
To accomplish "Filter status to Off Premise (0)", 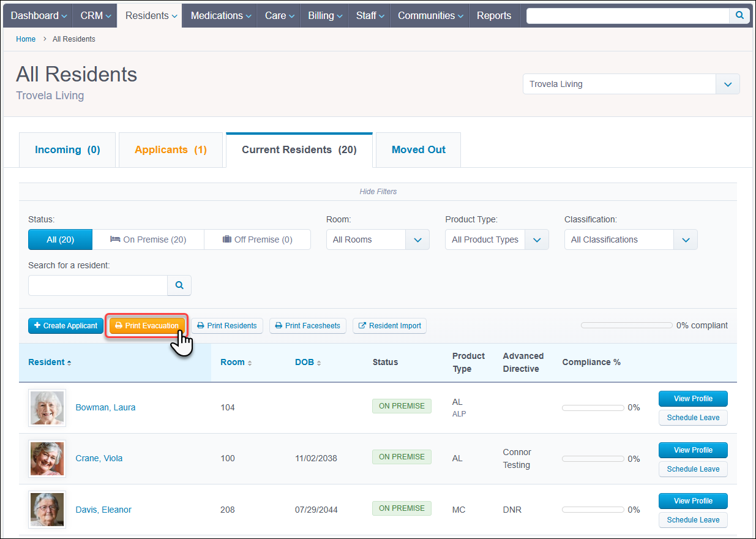I will pyautogui.click(x=257, y=239).
